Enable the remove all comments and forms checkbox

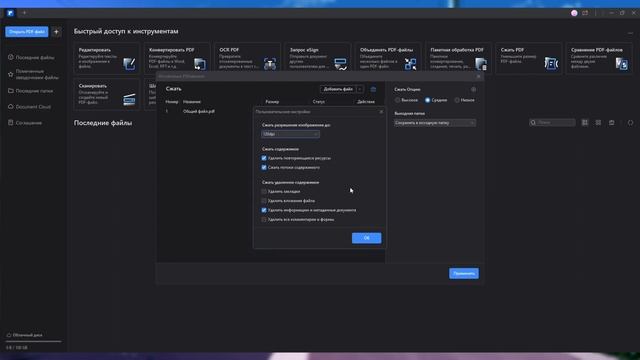coord(264,220)
